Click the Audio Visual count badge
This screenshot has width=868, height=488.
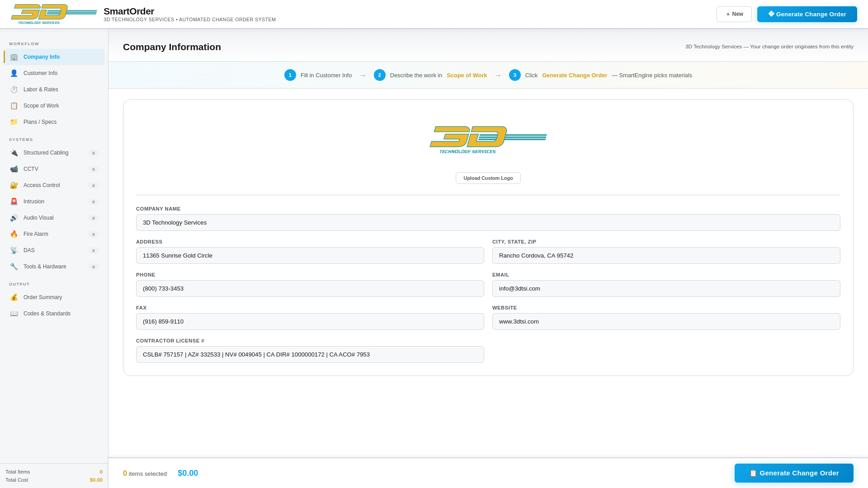(x=94, y=218)
